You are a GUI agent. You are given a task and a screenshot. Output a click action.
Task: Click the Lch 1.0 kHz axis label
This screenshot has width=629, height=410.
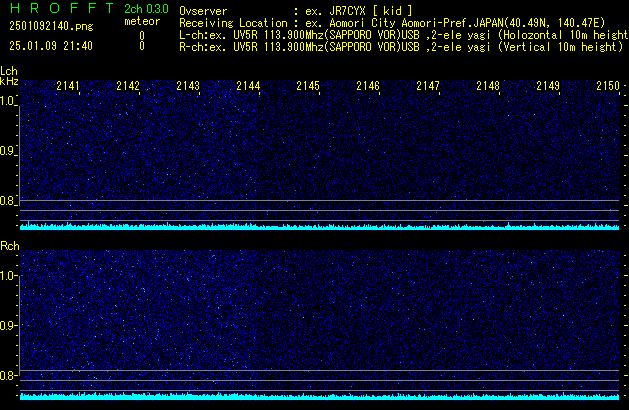coord(7,101)
